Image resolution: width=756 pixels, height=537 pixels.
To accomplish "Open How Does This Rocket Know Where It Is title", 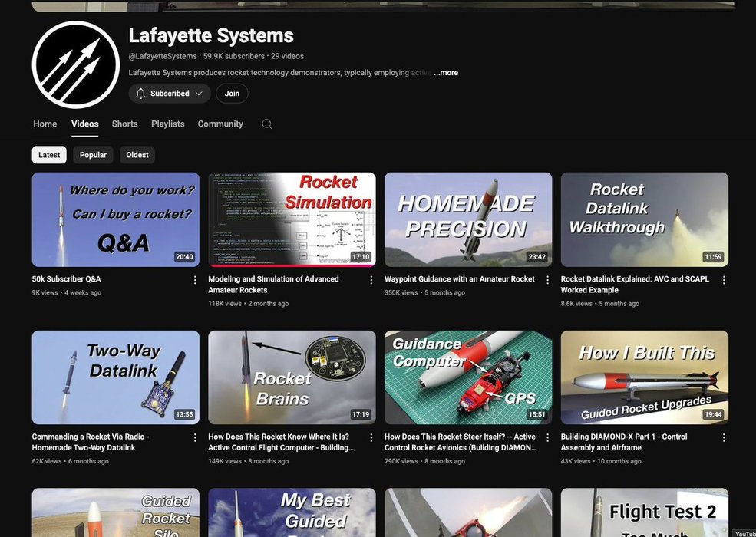I will pyautogui.click(x=281, y=442).
